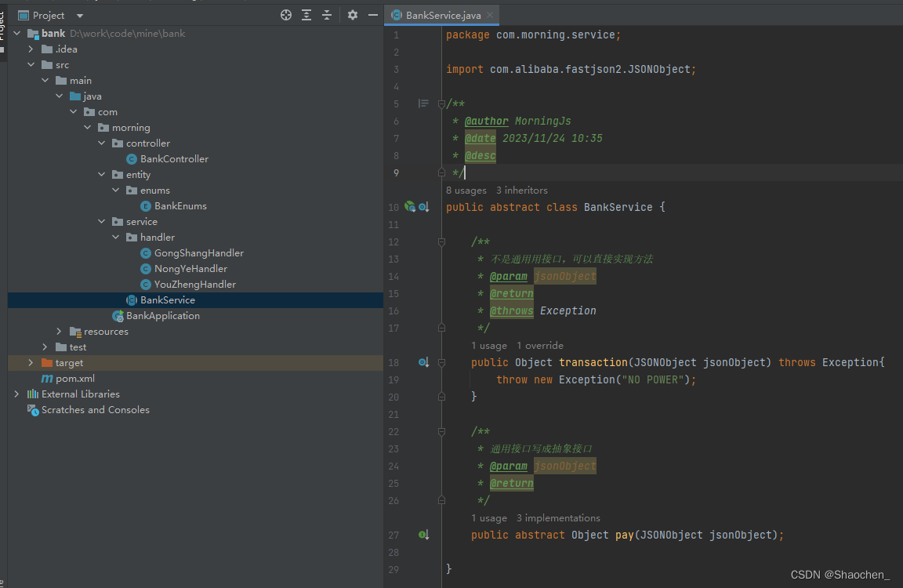This screenshot has width=903, height=588.
Task: Collapse the morning package
Action: [88, 127]
